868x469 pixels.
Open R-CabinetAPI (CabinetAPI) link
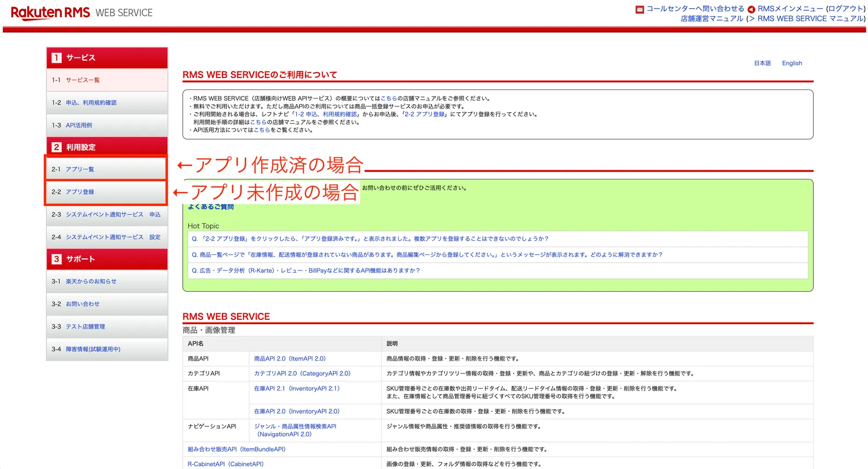tap(226, 464)
